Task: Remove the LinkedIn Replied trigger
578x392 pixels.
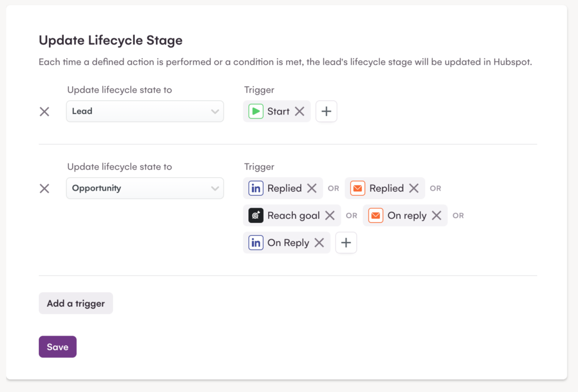Action: [x=312, y=188]
